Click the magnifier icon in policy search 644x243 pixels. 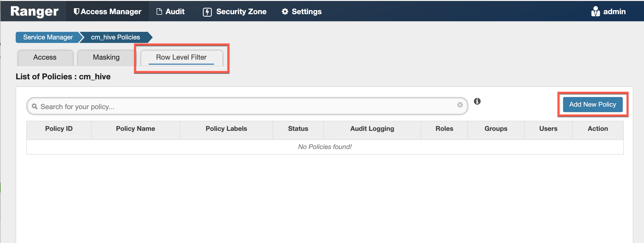35,106
